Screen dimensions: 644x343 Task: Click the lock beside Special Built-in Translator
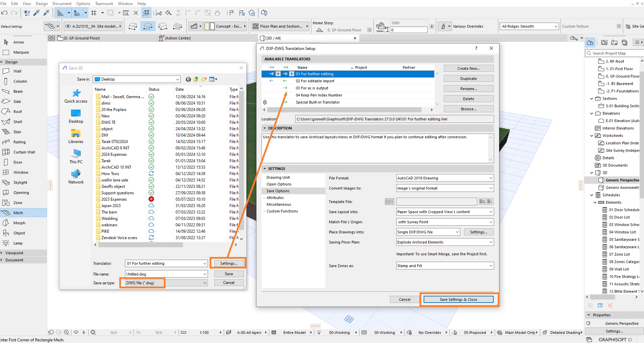coord(265,102)
